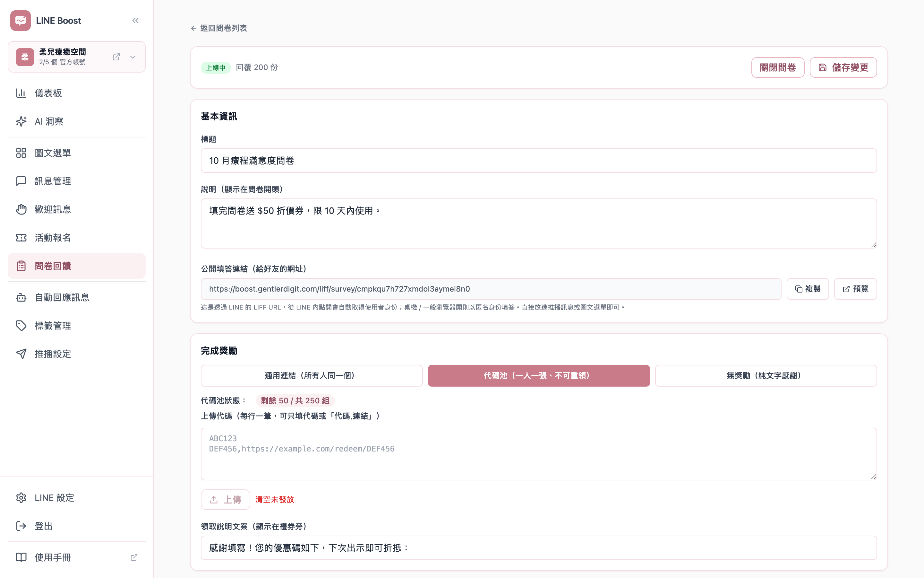924x578 pixels.
Task: Click the 自動回應訊息 robot icon
Action: (21, 297)
